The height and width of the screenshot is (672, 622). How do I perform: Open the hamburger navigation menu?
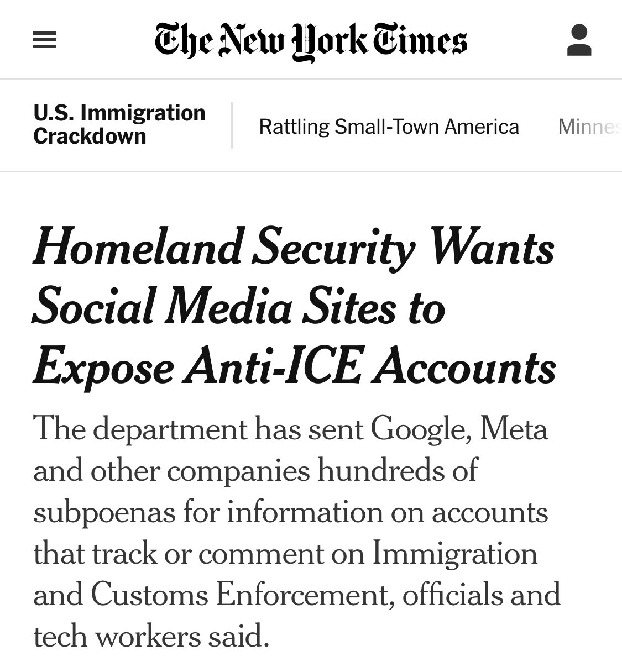[x=45, y=41]
